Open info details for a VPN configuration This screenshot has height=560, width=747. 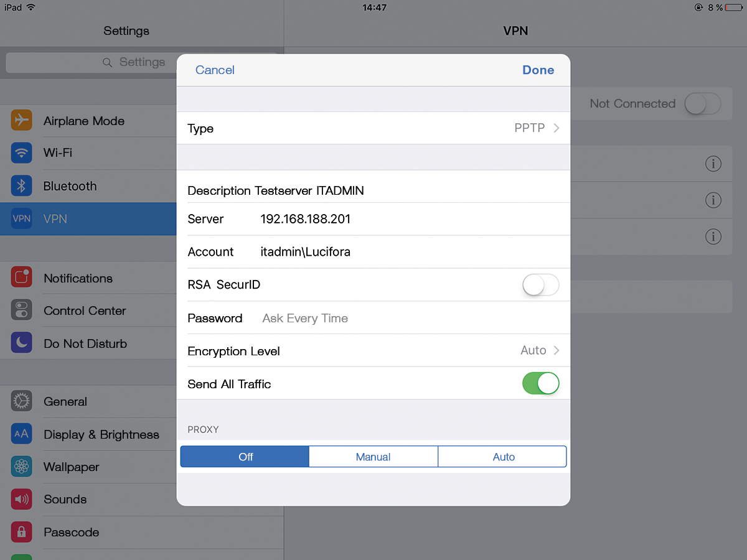point(713,164)
